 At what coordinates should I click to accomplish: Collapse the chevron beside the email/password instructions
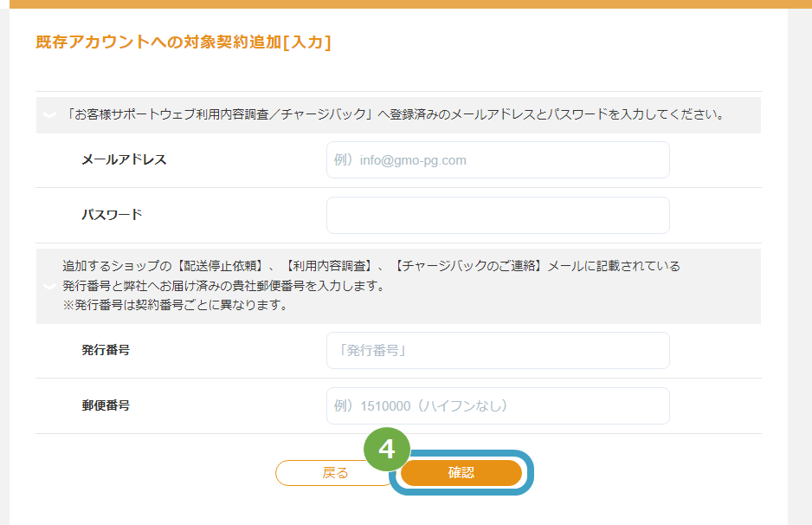point(49,115)
